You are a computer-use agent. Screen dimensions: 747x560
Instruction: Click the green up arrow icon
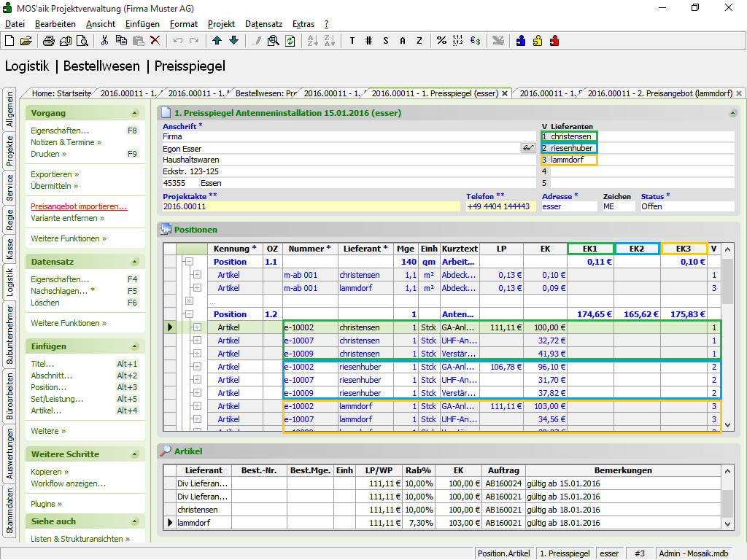point(217,41)
